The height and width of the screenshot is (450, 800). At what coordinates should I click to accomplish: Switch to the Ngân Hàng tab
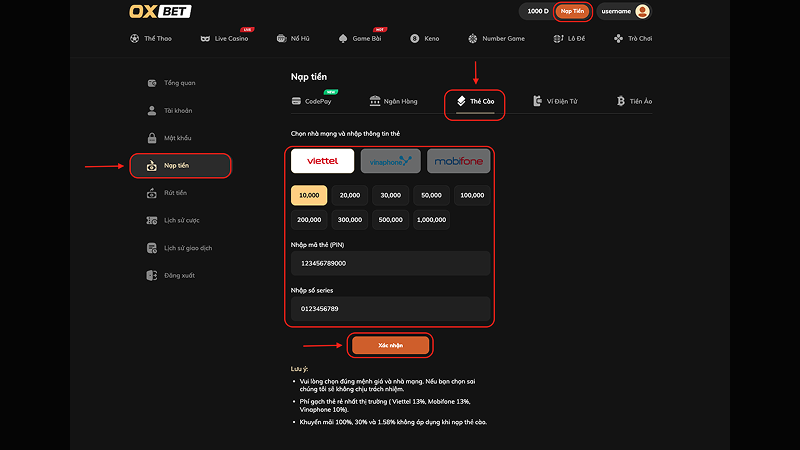pos(393,101)
